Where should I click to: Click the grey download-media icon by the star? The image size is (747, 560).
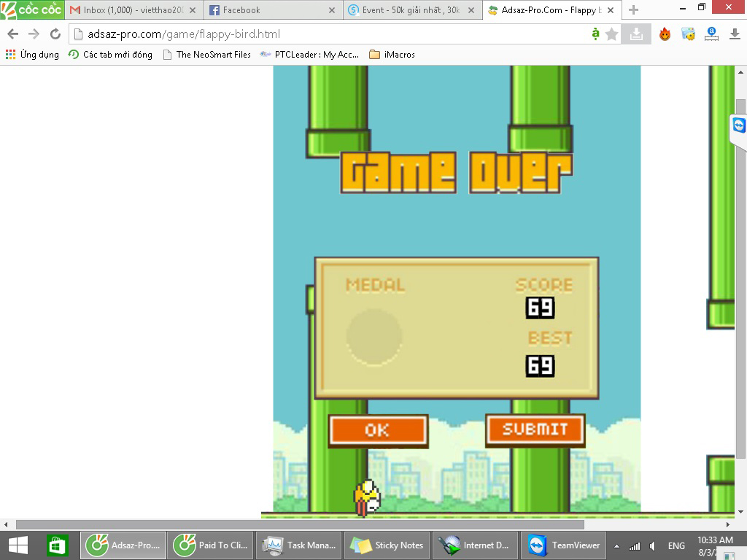pos(636,34)
